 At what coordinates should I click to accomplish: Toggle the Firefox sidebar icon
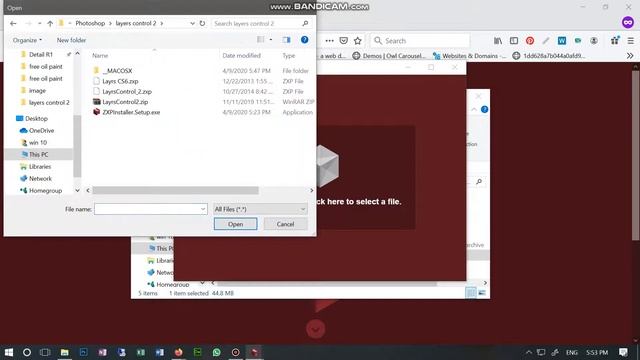click(514, 40)
